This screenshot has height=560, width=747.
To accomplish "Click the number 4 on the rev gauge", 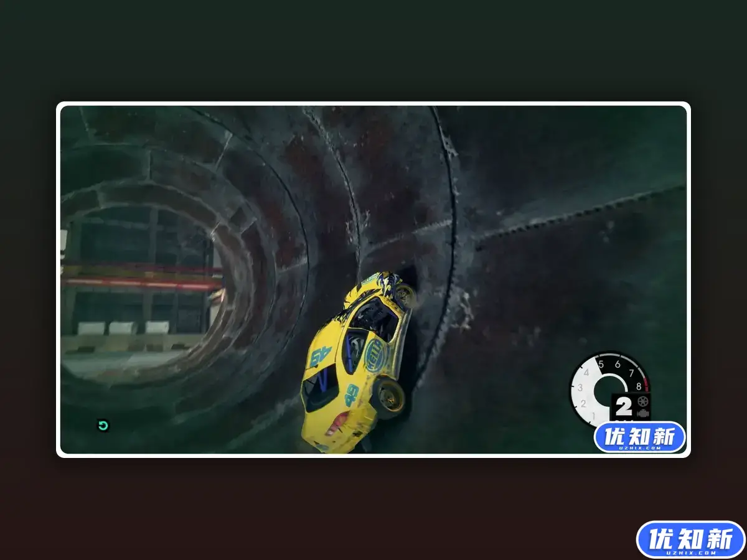I will tap(587, 372).
